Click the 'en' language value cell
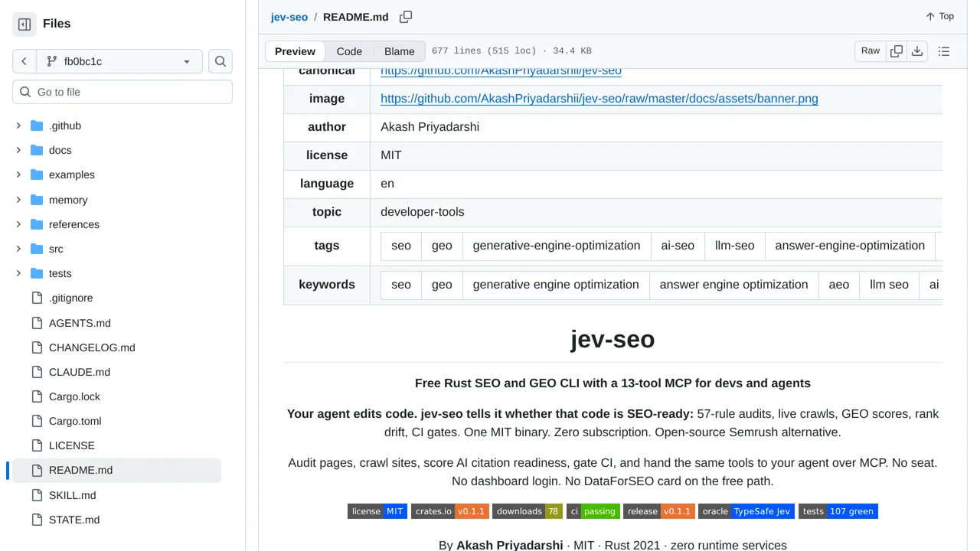This screenshot has width=980, height=551. [x=656, y=184]
